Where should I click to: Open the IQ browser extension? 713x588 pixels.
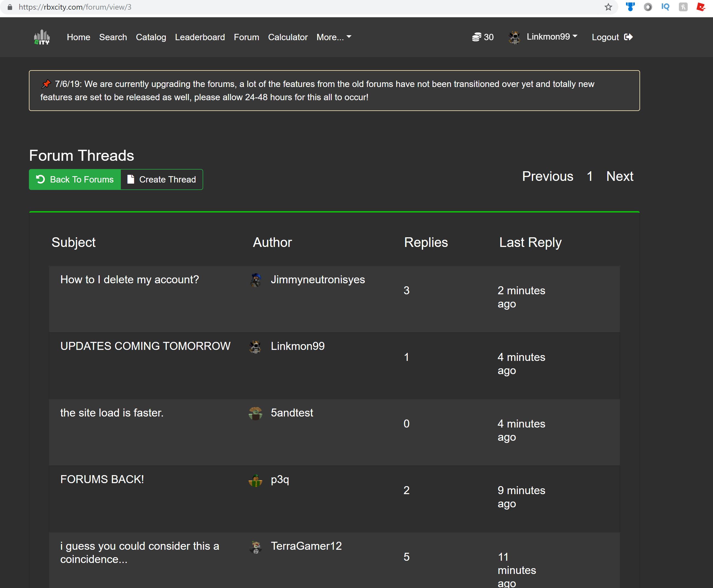pos(665,7)
